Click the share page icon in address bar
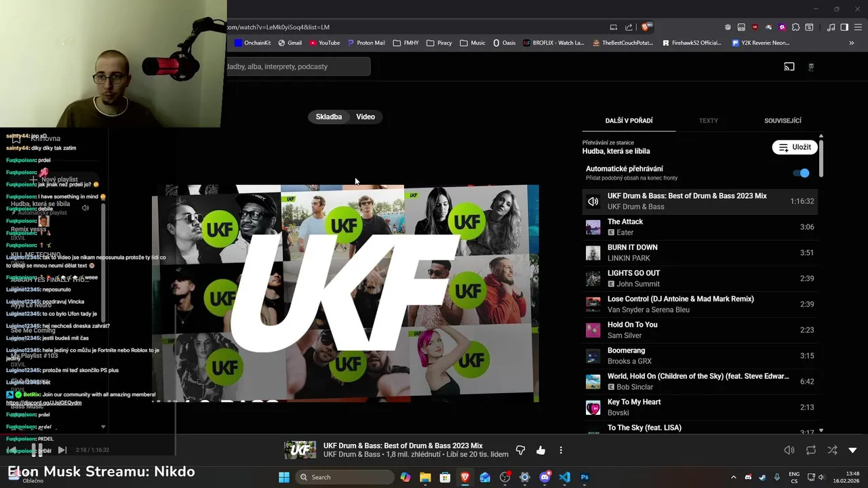The height and width of the screenshot is (488, 868). click(x=629, y=27)
